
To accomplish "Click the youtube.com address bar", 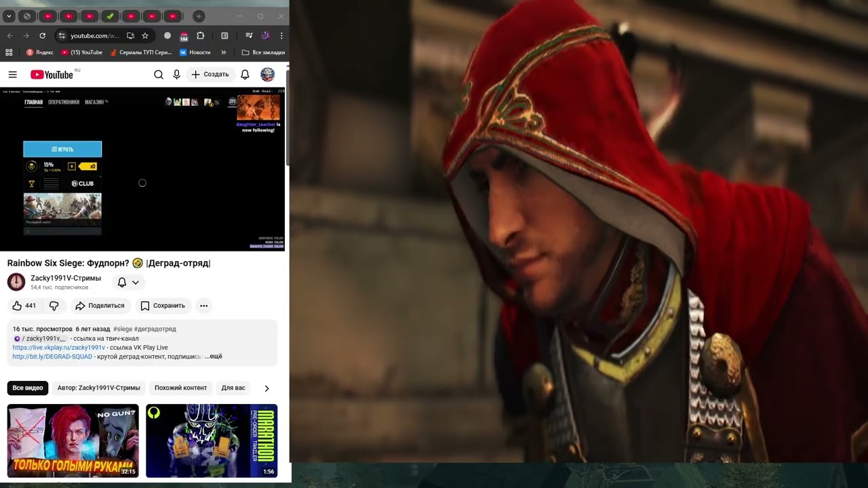I will (95, 36).
